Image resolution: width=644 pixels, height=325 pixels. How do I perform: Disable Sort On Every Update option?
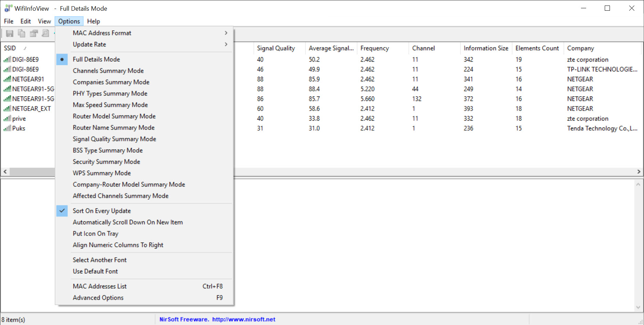[x=102, y=211]
